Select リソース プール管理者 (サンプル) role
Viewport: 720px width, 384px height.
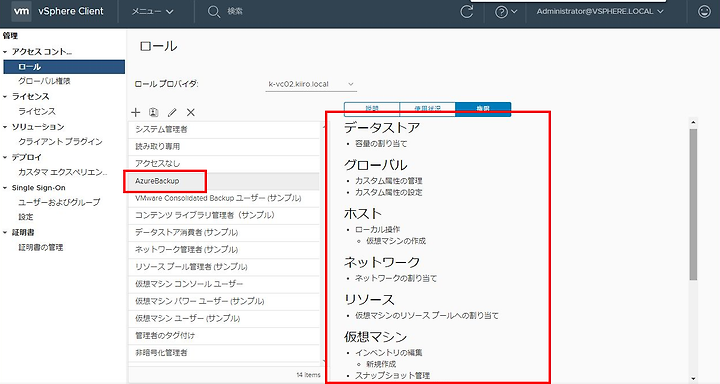(224, 267)
